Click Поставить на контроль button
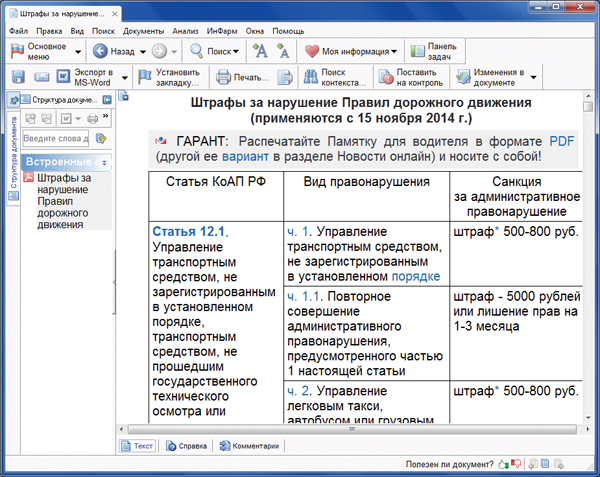Viewport: 600px width, 477px height. (x=408, y=78)
